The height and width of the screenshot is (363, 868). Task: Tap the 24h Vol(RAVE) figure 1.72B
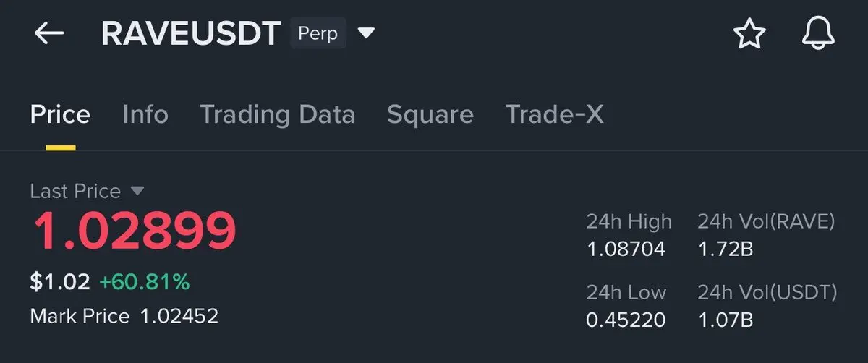[726, 250]
